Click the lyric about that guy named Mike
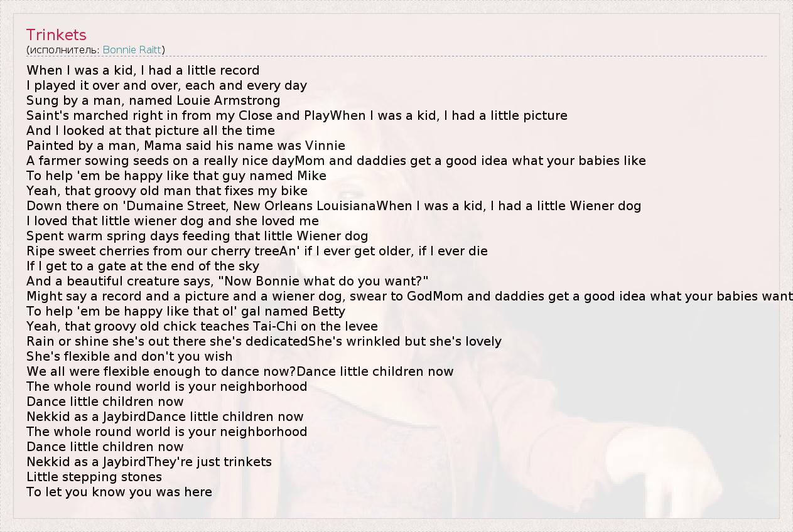The width and height of the screenshot is (793, 532). [x=176, y=176]
